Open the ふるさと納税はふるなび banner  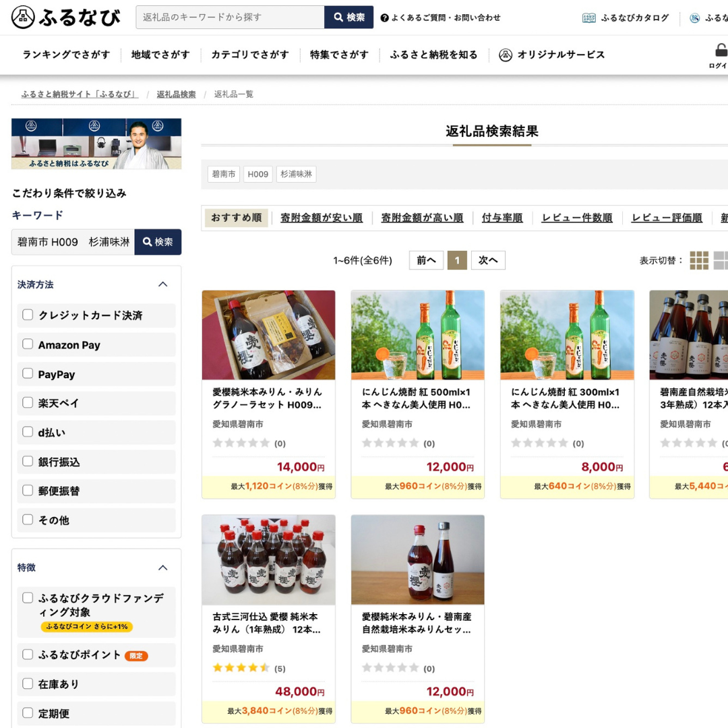[x=96, y=144]
